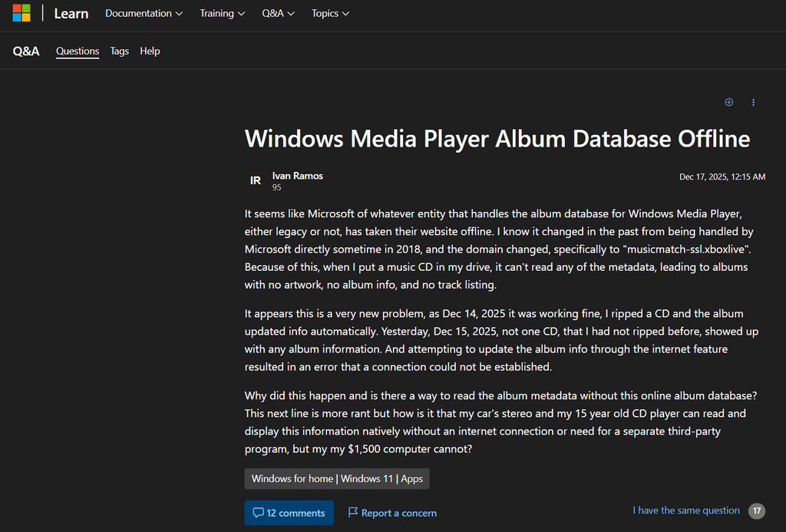This screenshot has width=786, height=532.
Task: Click the IR user avatar
Action: pos(256,181)
